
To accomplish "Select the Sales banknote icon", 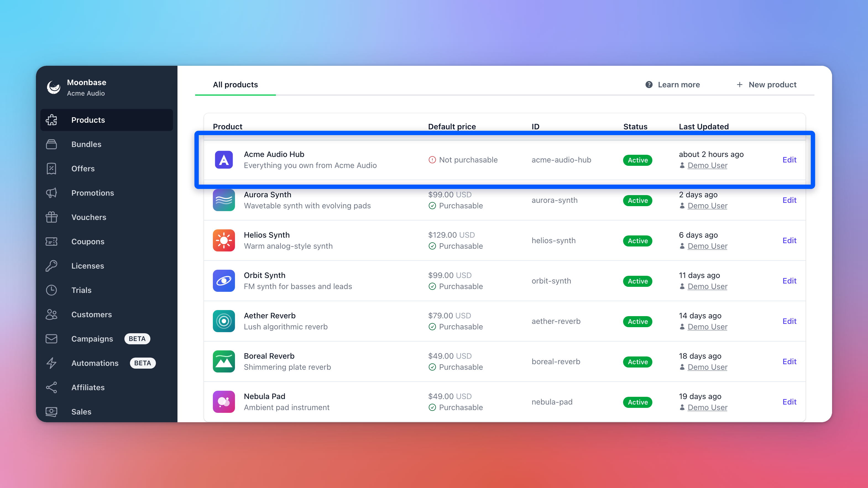I will pos(51,411).
